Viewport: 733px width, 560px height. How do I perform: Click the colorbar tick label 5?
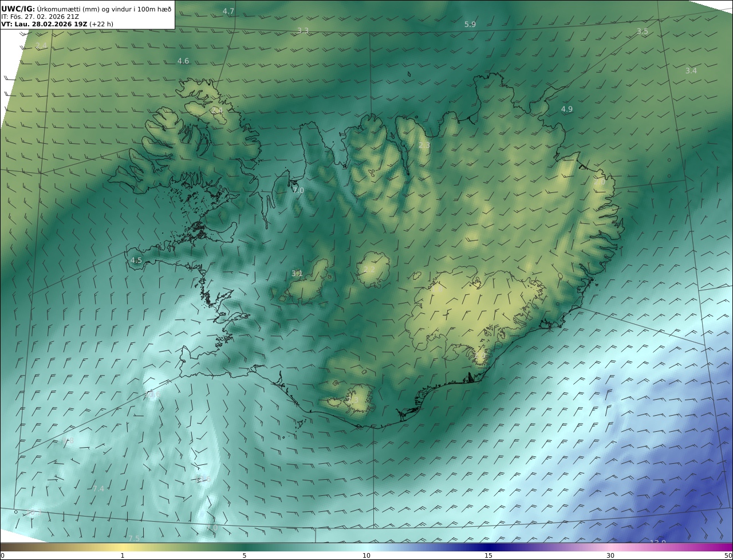245,555
